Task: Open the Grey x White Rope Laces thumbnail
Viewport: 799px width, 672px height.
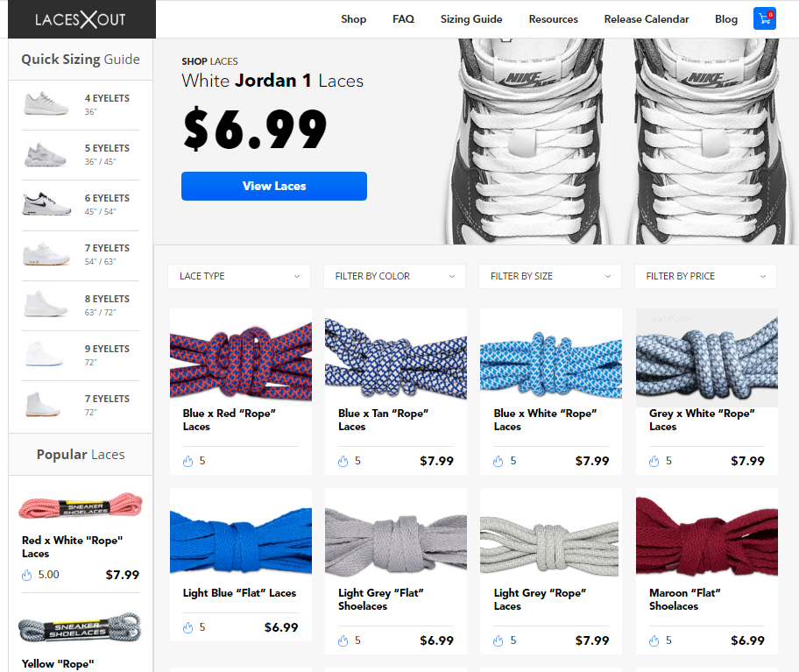Action: click(x=707, y=357)
